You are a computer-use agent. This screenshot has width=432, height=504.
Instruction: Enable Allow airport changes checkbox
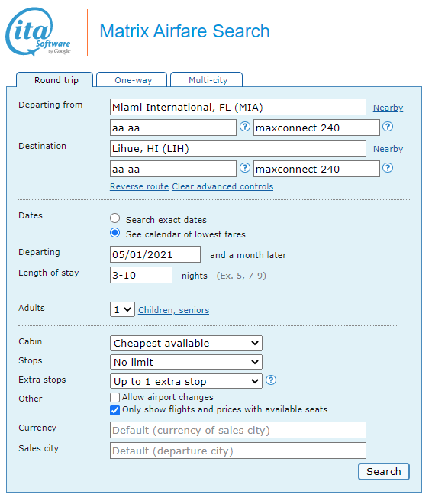(114, 398)
